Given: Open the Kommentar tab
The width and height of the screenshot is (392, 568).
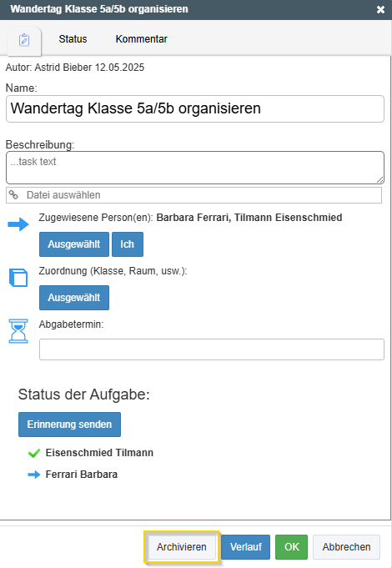Looking at the screenshot, I should click(141, 39).
